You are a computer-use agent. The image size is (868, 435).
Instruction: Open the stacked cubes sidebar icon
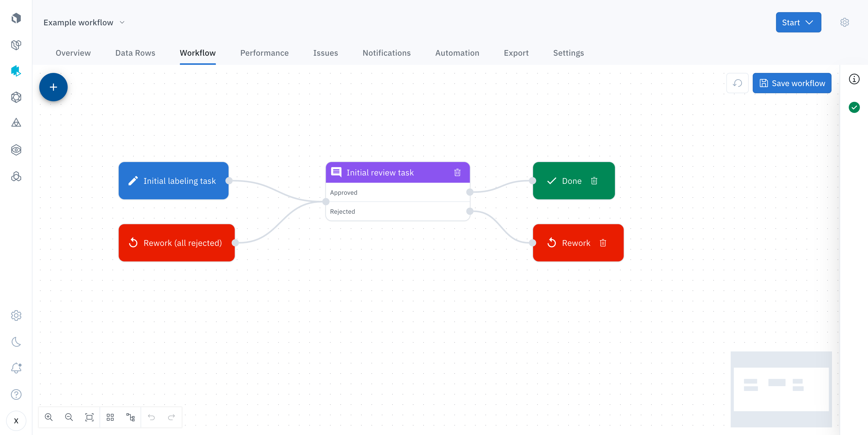16,176
